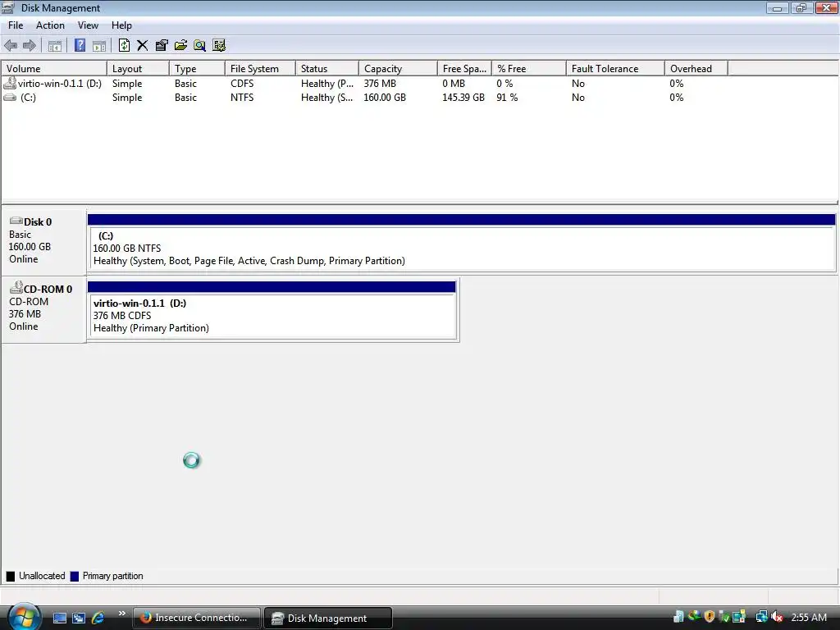The image size is (840, 630).
Task: Select the CD-ROM 0 label panel
Action: pos(44,309)
